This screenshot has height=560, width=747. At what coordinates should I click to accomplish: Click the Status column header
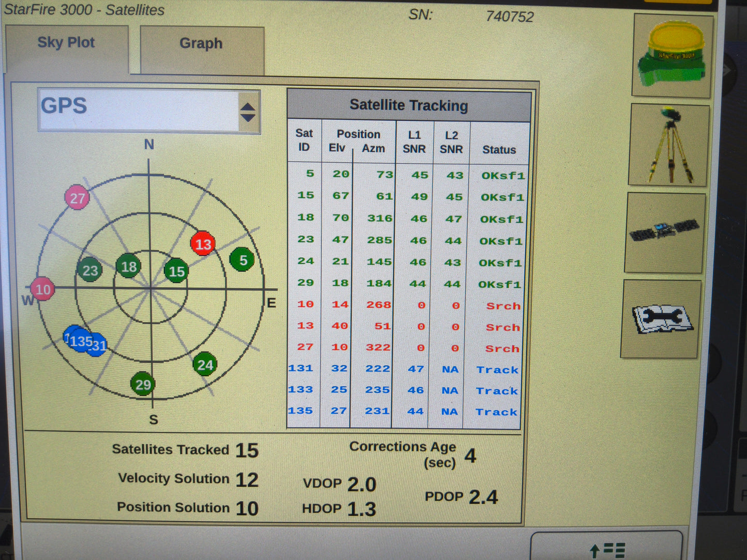(x=499, y=150)
